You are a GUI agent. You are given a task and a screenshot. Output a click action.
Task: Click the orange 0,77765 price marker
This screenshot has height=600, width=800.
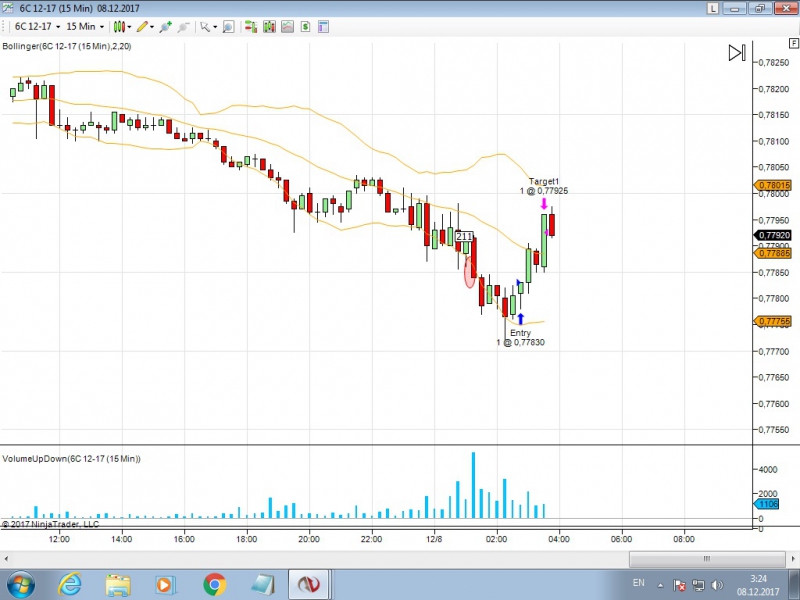tap(773, 321)
